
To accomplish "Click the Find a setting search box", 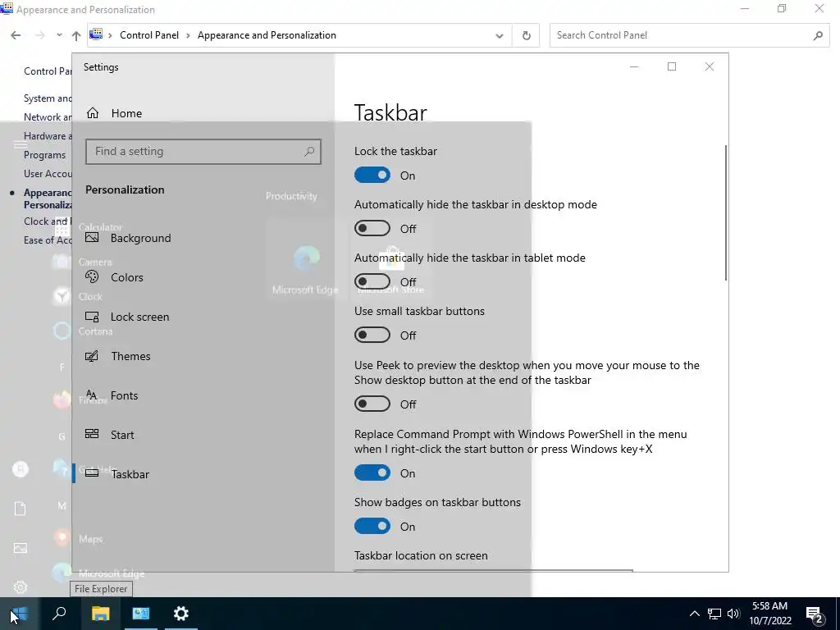I will tap(203, 152).
